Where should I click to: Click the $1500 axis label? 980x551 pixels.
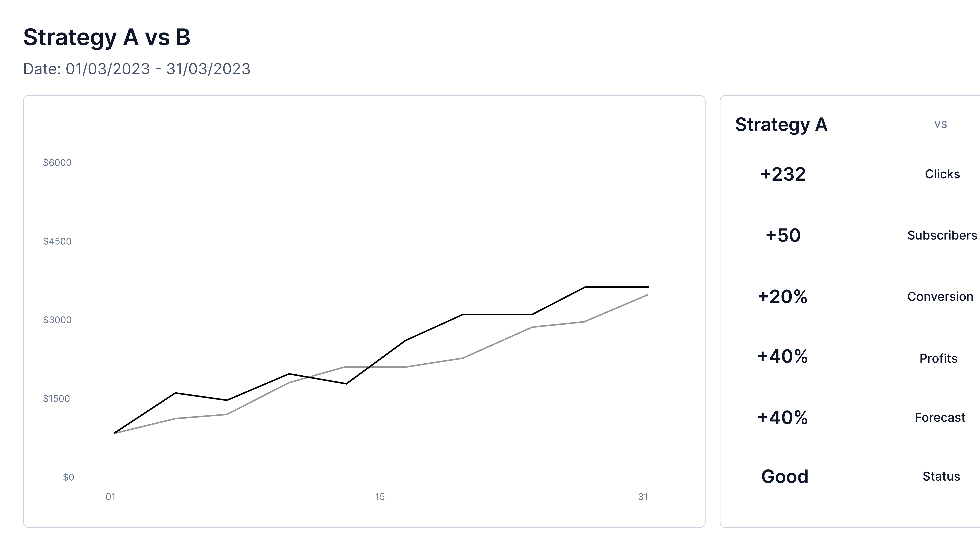[x=56, y=399]
